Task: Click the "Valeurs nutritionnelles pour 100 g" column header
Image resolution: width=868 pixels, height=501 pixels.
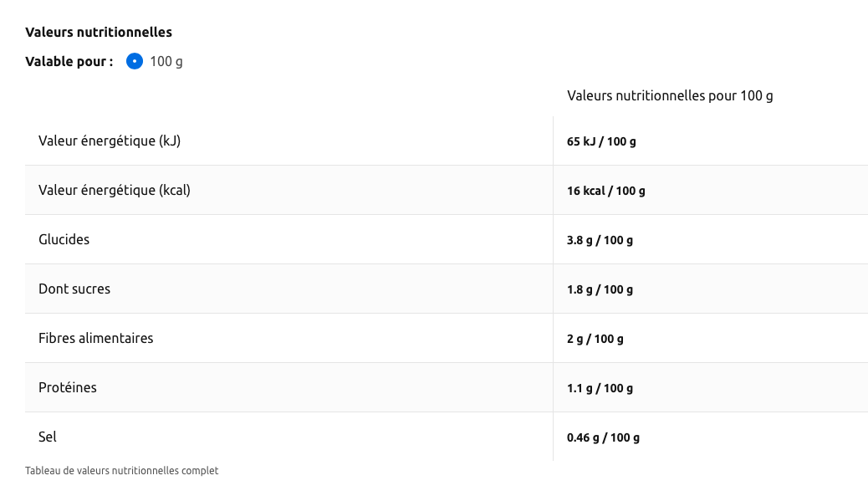Action: (670, 95)
